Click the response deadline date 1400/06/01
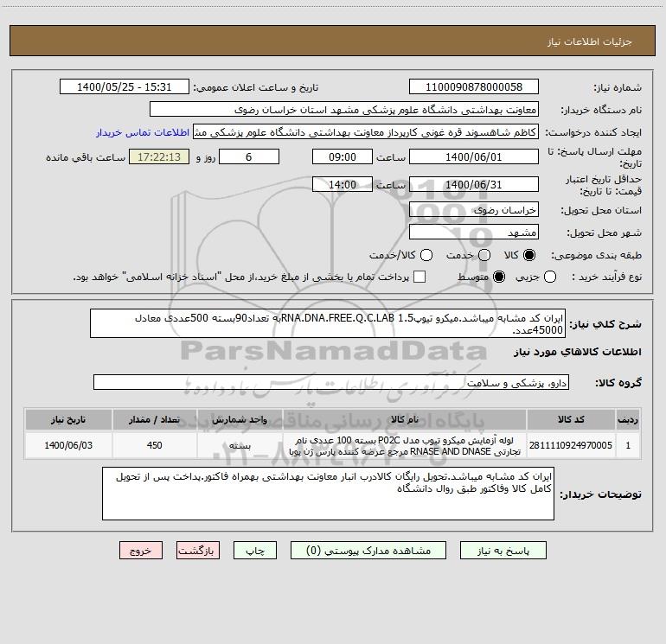This screenshot has height=644, width=666. click(x=474, y=157)
